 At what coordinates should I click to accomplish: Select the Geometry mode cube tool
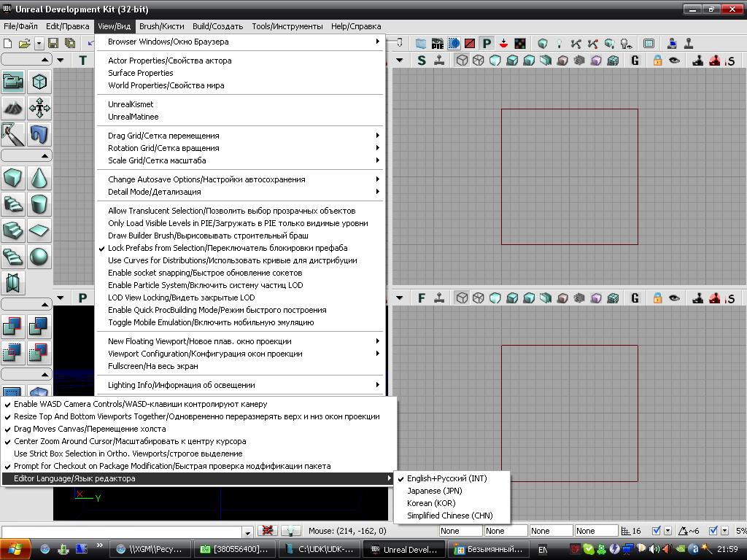click(x=39, y=82)
